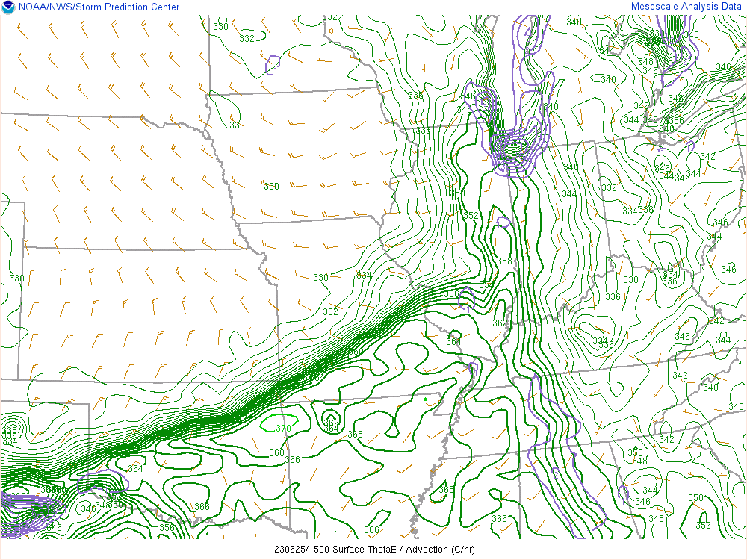
Task: Select the 338 label just above a 336 label
Action: point(631,279)
